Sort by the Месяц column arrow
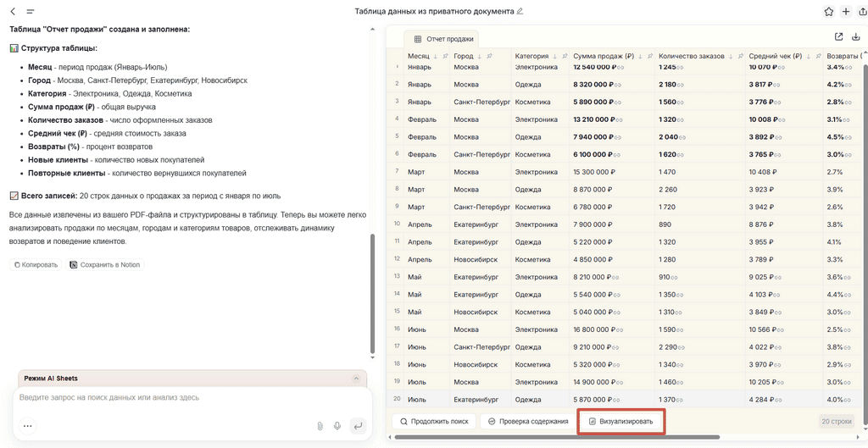The width and height of the screenshot is (868, 448). pyautogui.click(x=435, y=57)
